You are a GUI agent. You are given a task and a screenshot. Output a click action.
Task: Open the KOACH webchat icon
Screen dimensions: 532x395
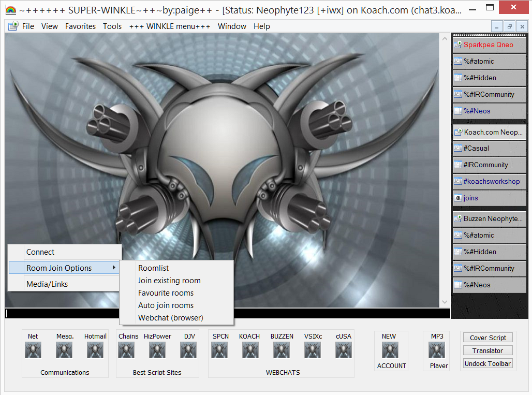(x=249, y=350)
